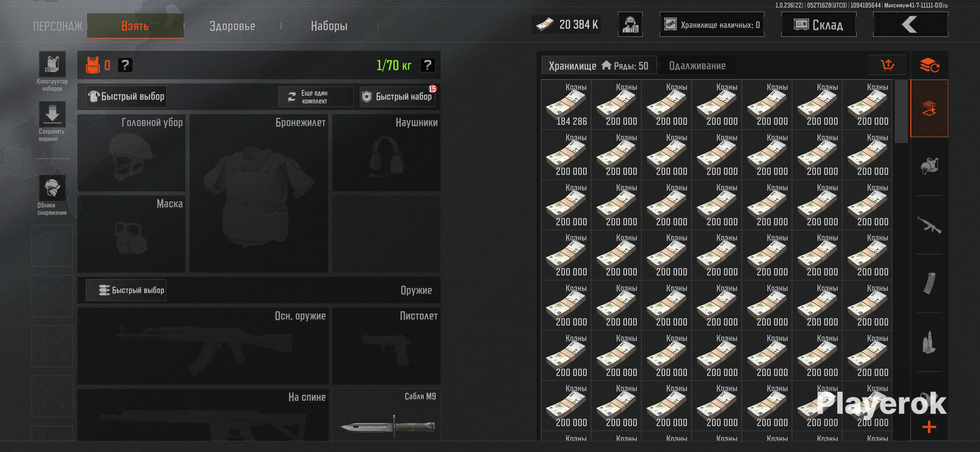Click the storage grid scrollbar
Screen dimensions: 980x452
click(901, 111)
